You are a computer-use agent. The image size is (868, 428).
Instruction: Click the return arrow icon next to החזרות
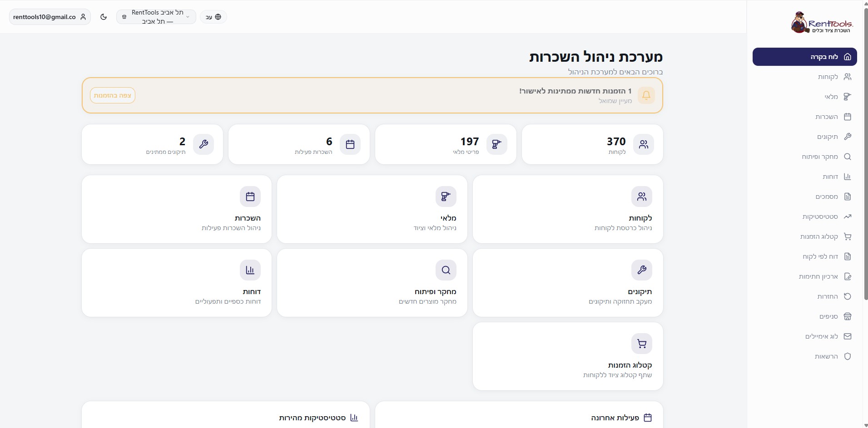pos(848,296)
